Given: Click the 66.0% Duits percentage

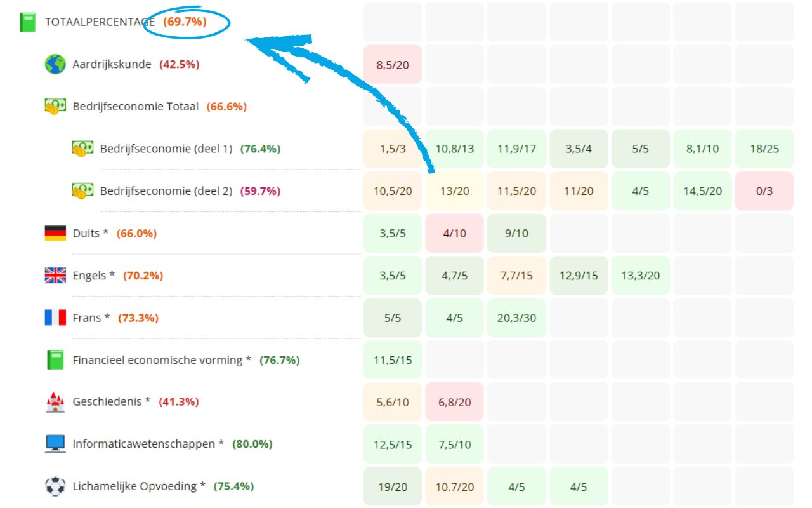Looking at the screenshot, I should click(136, 233).
